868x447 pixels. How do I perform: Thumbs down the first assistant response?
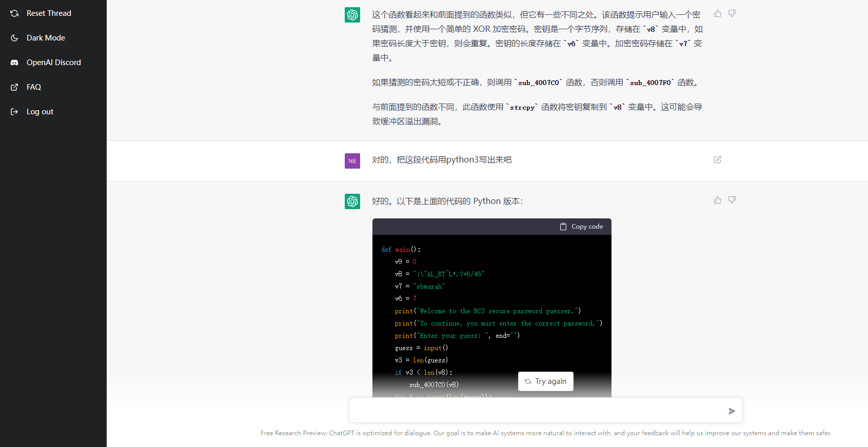(732, 14)
